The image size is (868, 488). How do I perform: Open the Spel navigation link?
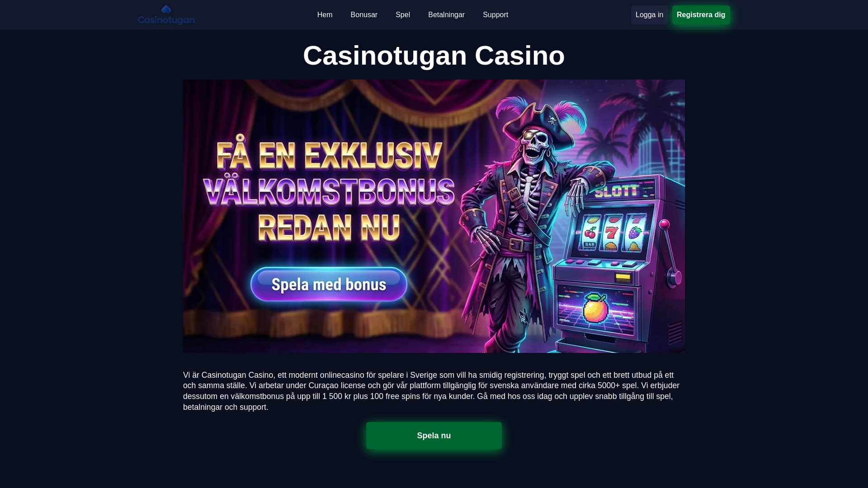pyautogui.click(x=403, y=15)
